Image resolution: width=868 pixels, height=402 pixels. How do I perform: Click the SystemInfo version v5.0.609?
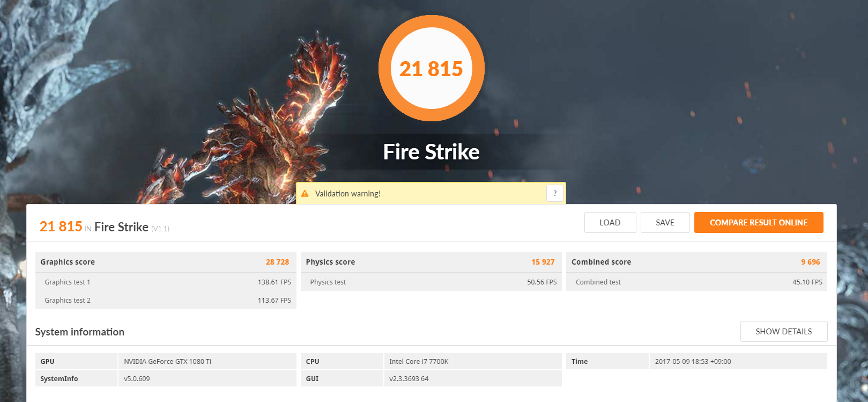pyautogui.click(x=137, y=379)
